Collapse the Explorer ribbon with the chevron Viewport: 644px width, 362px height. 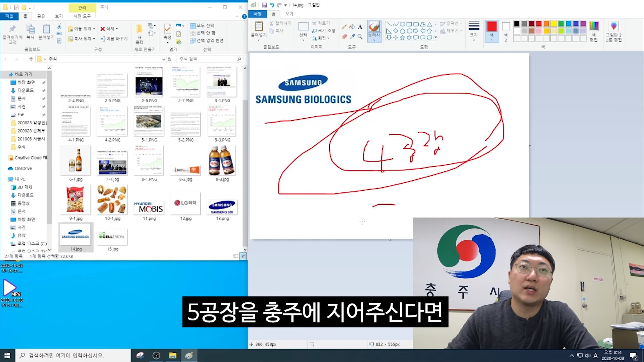click(237, 16)
